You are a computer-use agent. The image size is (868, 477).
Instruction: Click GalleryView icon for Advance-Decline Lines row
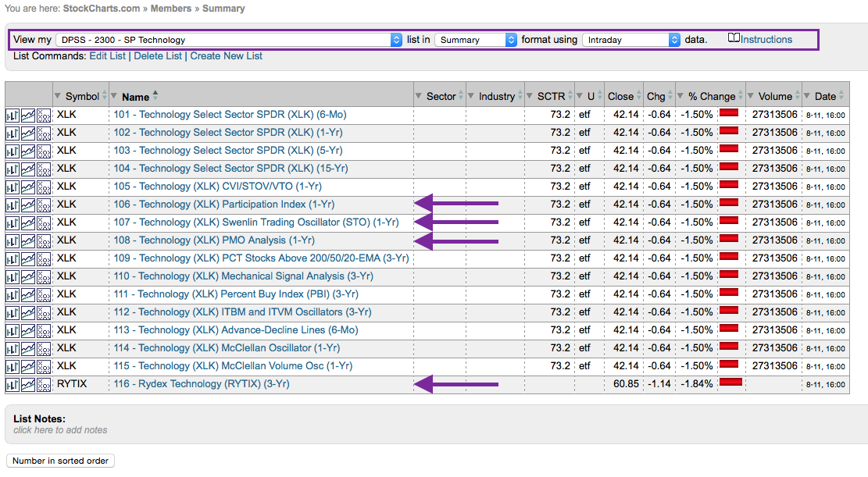[28, 330]
